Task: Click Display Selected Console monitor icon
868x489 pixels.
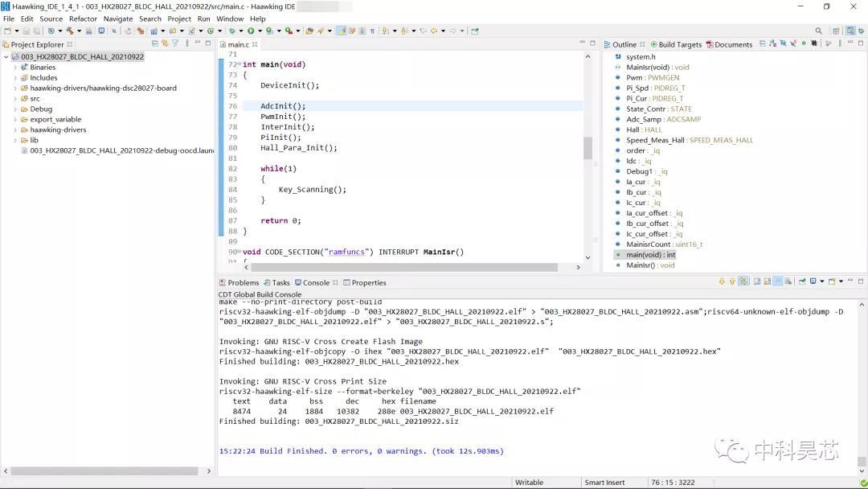Action: tap(813, 281)
